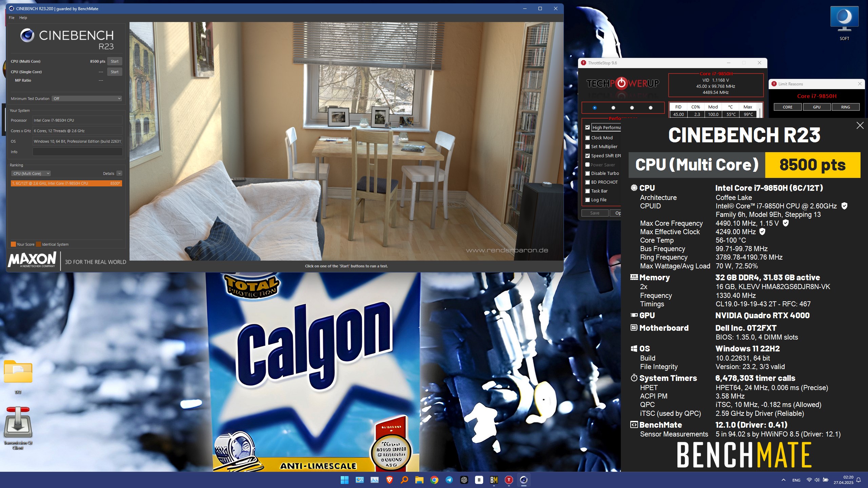Switch to Cinebench in taskbar

pos(524,480)
